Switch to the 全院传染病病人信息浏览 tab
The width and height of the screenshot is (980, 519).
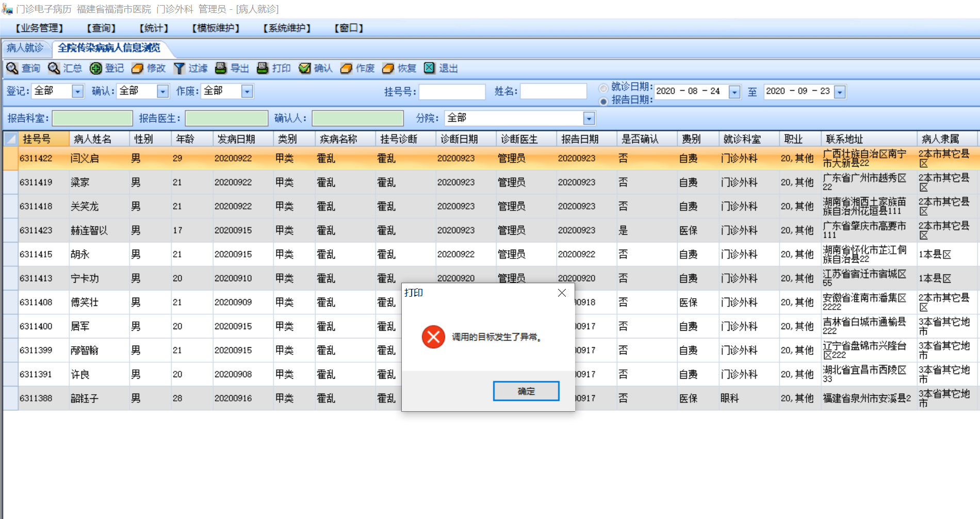(x=109, y=48)
